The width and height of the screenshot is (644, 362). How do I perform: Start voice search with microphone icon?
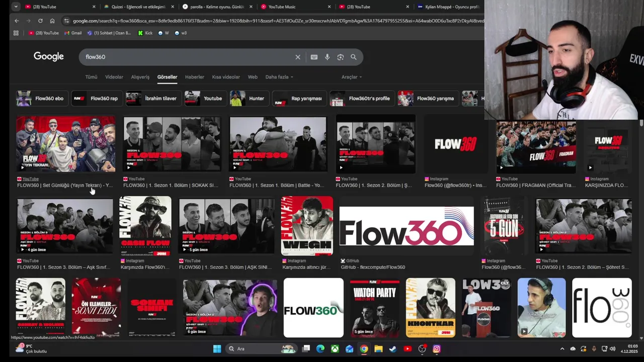(327, 57)
